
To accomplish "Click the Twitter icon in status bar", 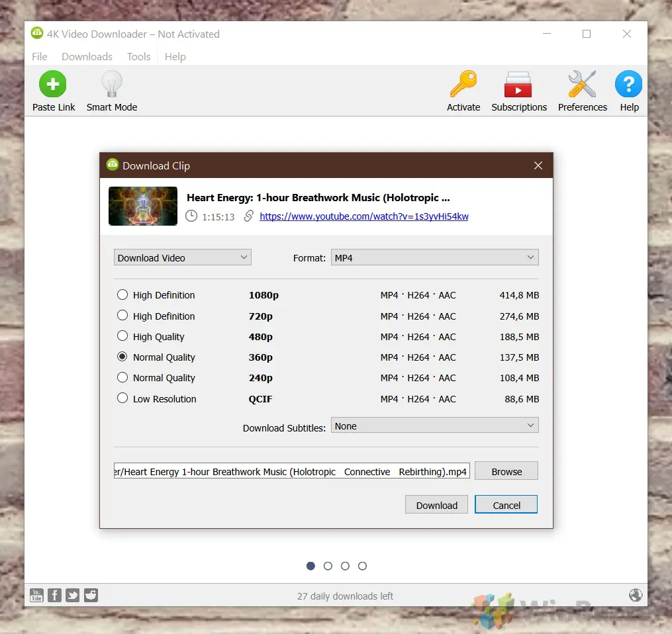I will (x=73, y=595).
